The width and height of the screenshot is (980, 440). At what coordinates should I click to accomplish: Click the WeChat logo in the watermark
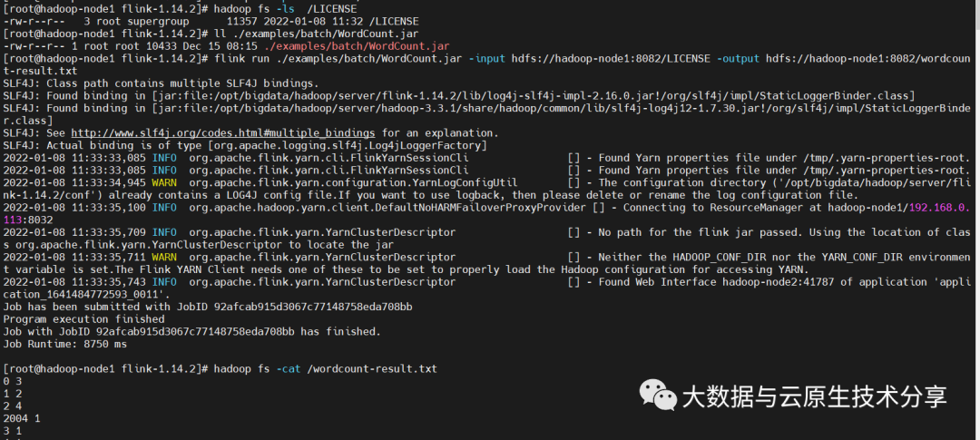click(x=657, y=396)
